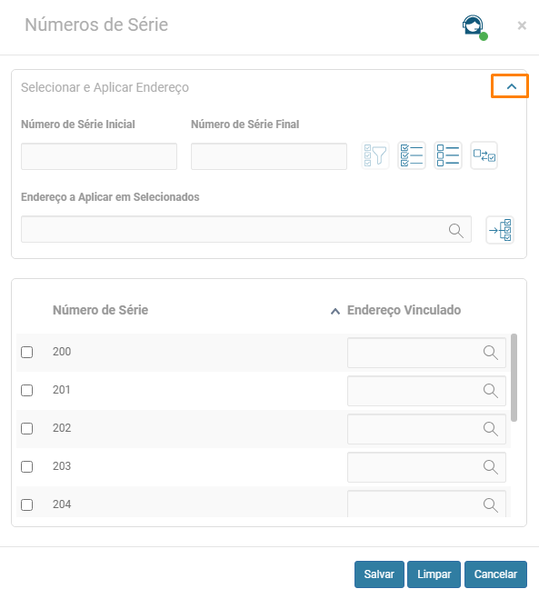Sort by the Endereço Vinculado column

point(404,310)
